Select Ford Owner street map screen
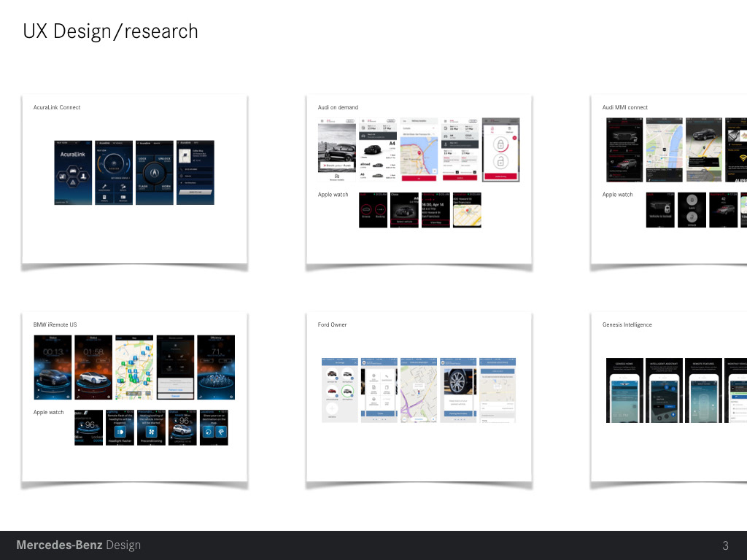The height and width of the screenshot is (560, 747). [419, 390]
